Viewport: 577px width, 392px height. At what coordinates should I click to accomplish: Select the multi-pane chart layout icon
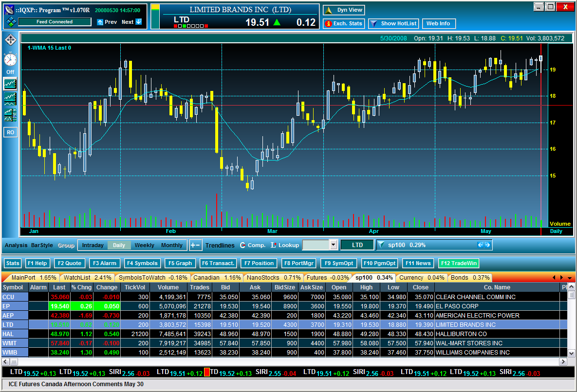[10, 115]
